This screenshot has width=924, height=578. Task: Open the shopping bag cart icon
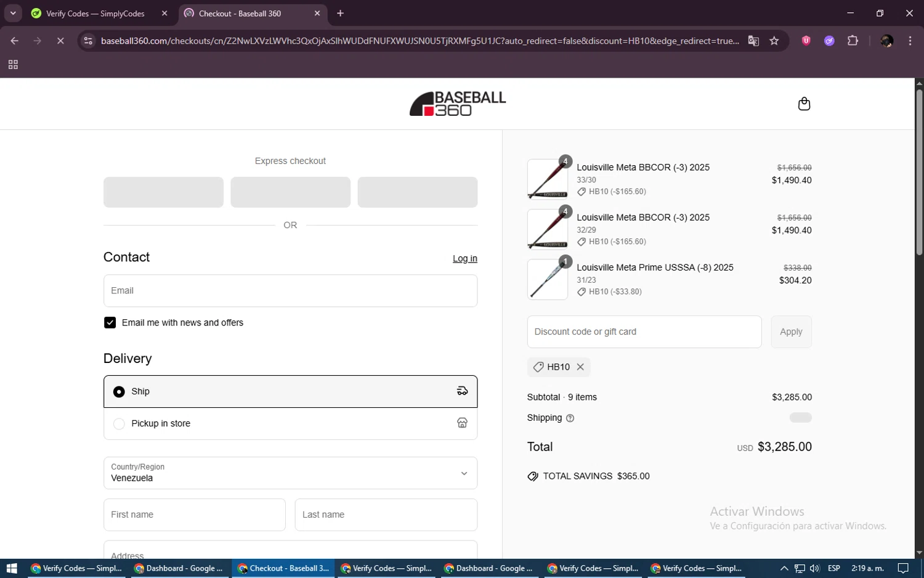click(x=804, y=104)
